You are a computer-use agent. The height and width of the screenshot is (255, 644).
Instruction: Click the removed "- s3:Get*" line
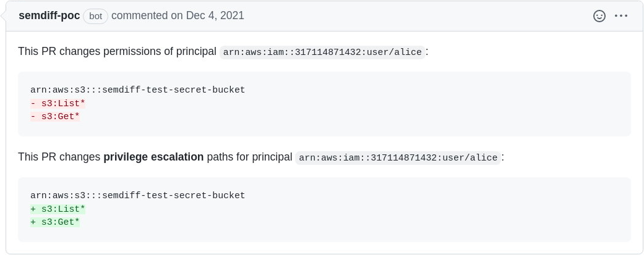click(55, 116)
